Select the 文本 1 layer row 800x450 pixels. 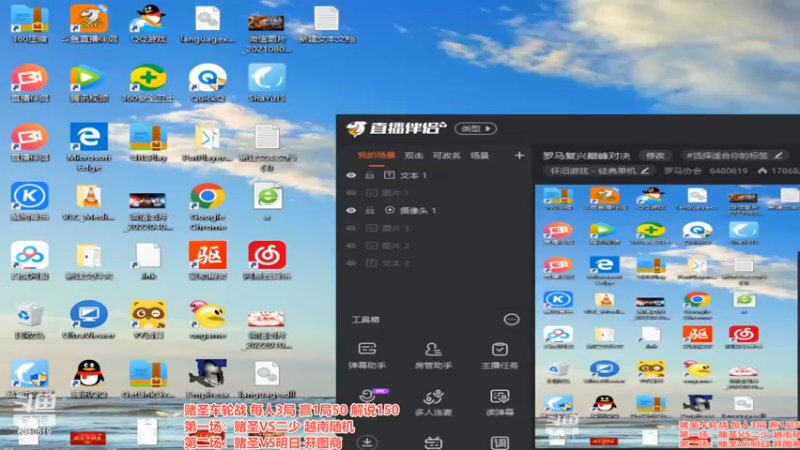pyautogui.click(x=433, y=175)
